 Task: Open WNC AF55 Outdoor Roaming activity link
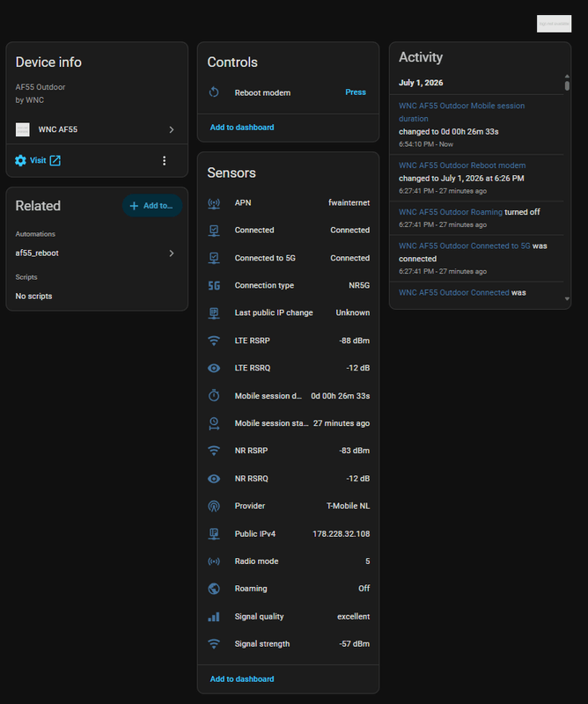tap(451, 212)
